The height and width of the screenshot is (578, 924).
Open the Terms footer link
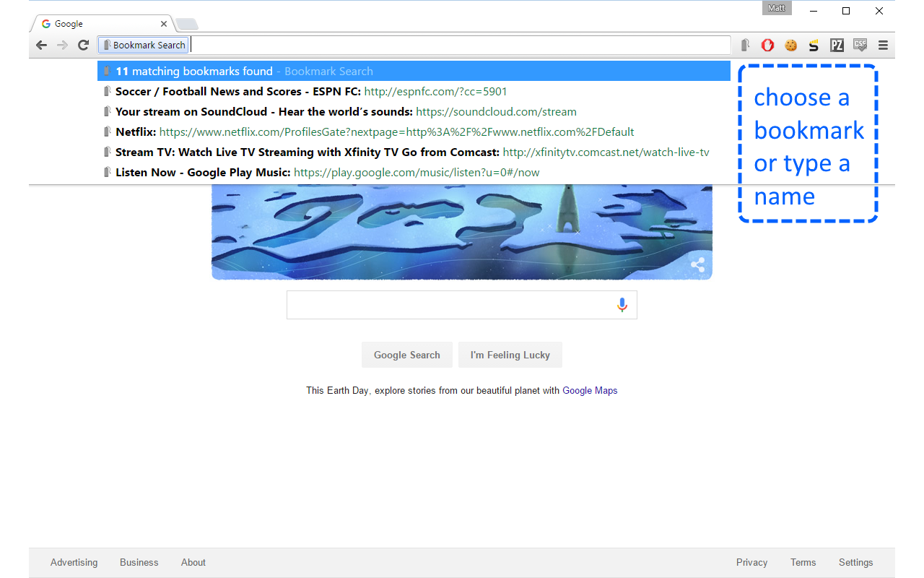[803, 562]
